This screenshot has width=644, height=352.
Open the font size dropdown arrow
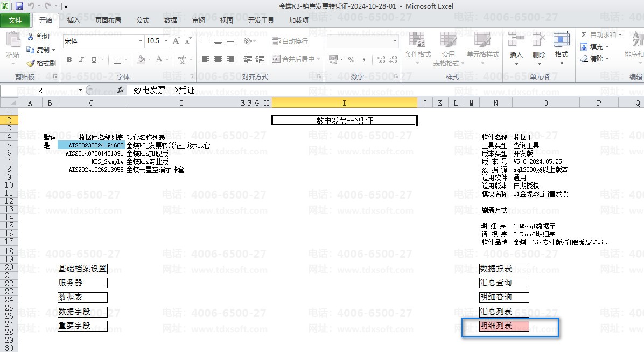(x=166, y=41)
